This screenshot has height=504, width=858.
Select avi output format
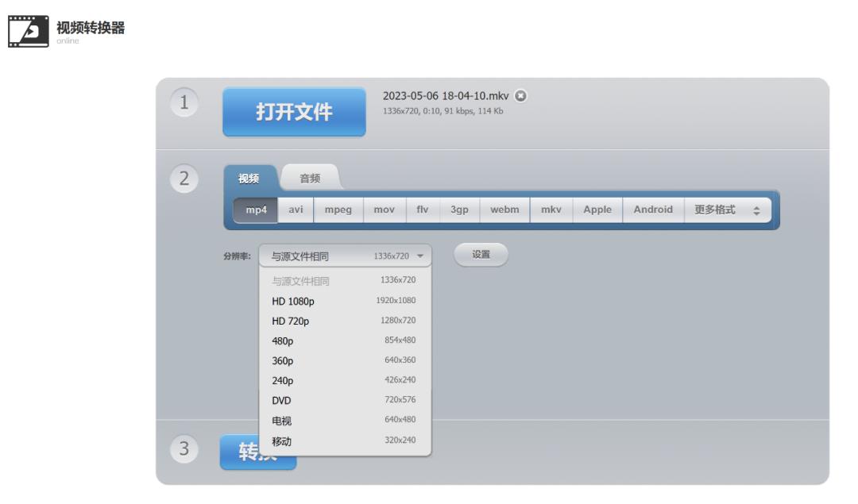pyautogui.click(x=294, y=209)
